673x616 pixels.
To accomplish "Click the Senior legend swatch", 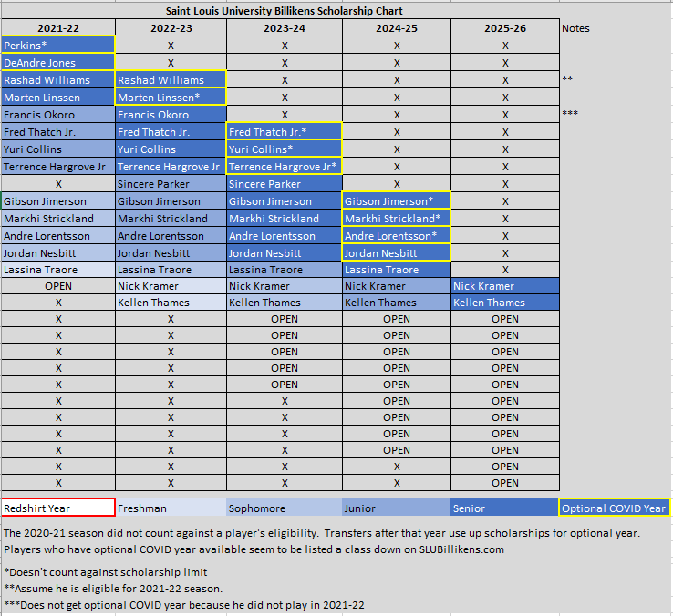I will click(504, 508).
